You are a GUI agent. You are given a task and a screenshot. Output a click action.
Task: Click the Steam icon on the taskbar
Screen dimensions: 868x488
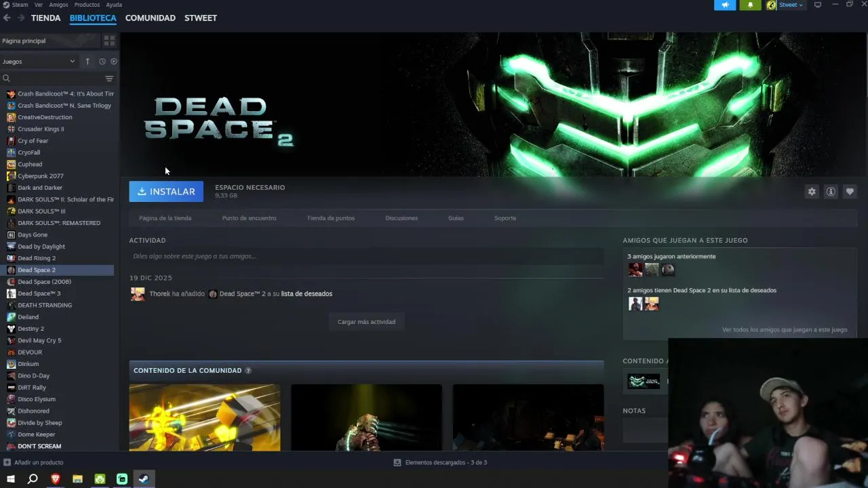click(144, 479)
